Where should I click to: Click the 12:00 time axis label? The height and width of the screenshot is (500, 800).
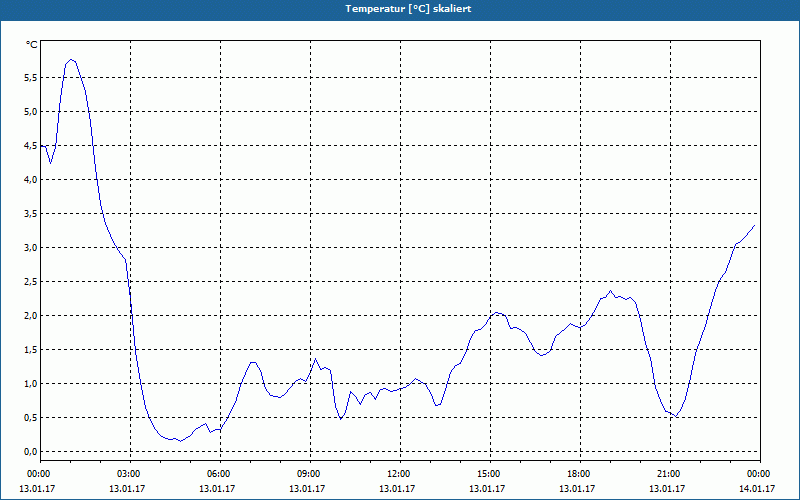398,474
